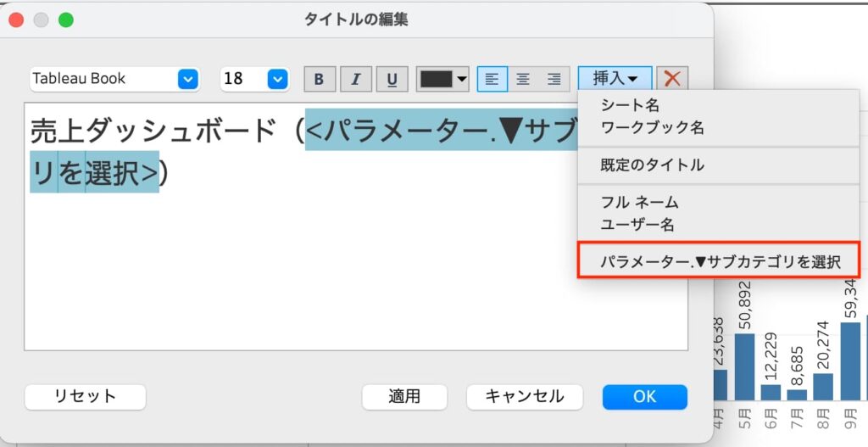868x447 pixels.
Task: Align title text to the right
Action: (x=554, y=79)
